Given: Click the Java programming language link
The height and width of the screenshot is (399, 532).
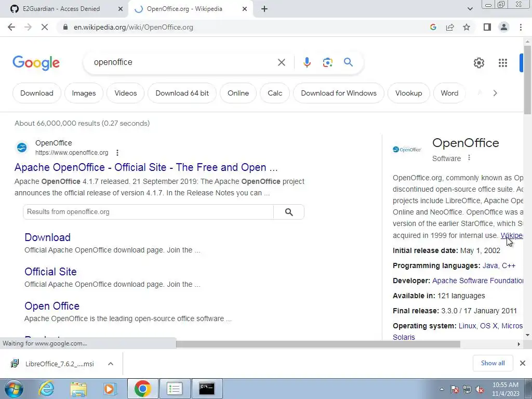Looking at the screenshot, I should [x=490, y=265].
